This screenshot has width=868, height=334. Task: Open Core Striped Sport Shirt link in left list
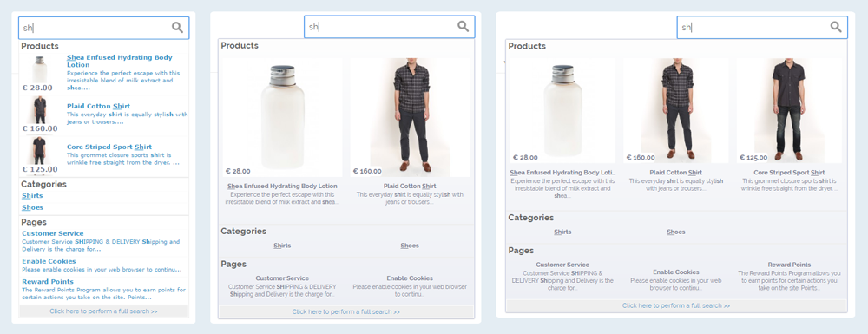pyautogui.click(x=109, y=147)
